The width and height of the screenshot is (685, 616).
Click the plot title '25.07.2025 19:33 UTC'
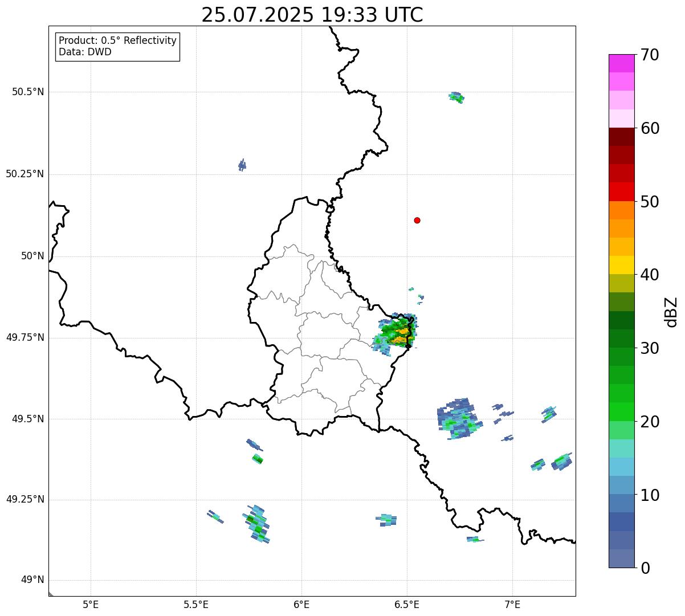pyautogui.click(x=312, y=14)
